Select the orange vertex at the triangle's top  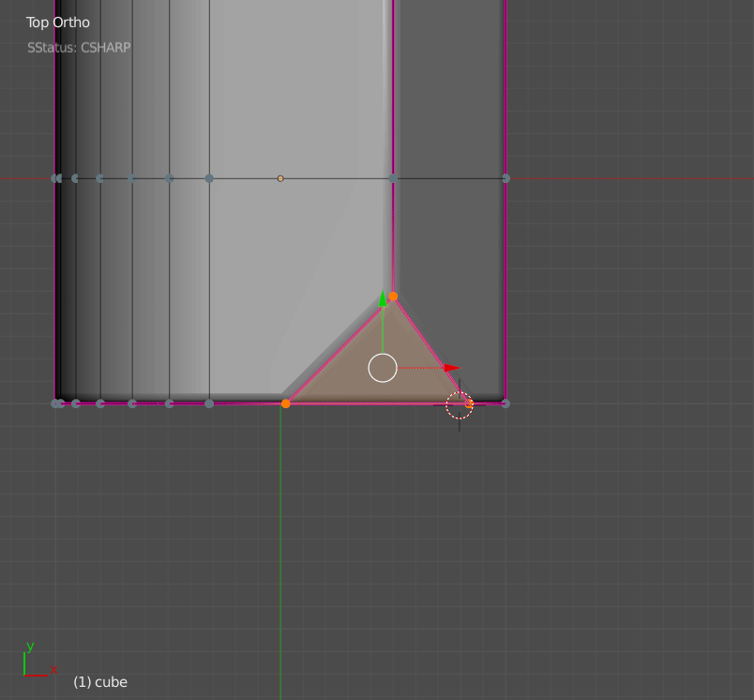[x=393, y=297]
